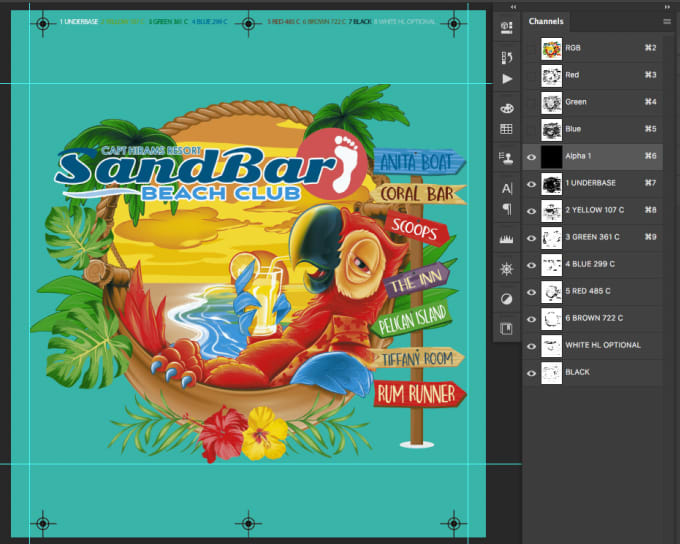
Task: Select the "Alpha 1" channel name
Action: [x=578, y=156]
